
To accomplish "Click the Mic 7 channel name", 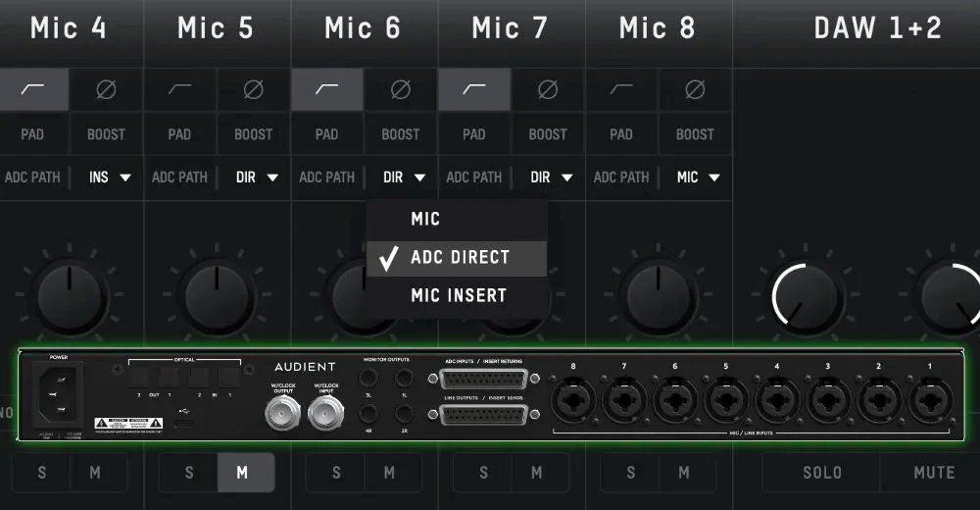I will click(x=510, y=28).
